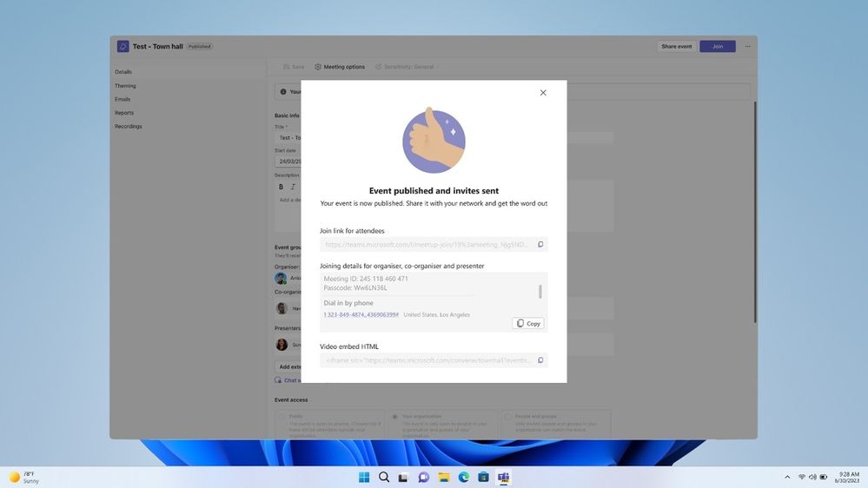Click the organiser avatar
Image resolution: width=868 pixels, height=488 pixels.
pyautogui.click(x=282, y=279)
